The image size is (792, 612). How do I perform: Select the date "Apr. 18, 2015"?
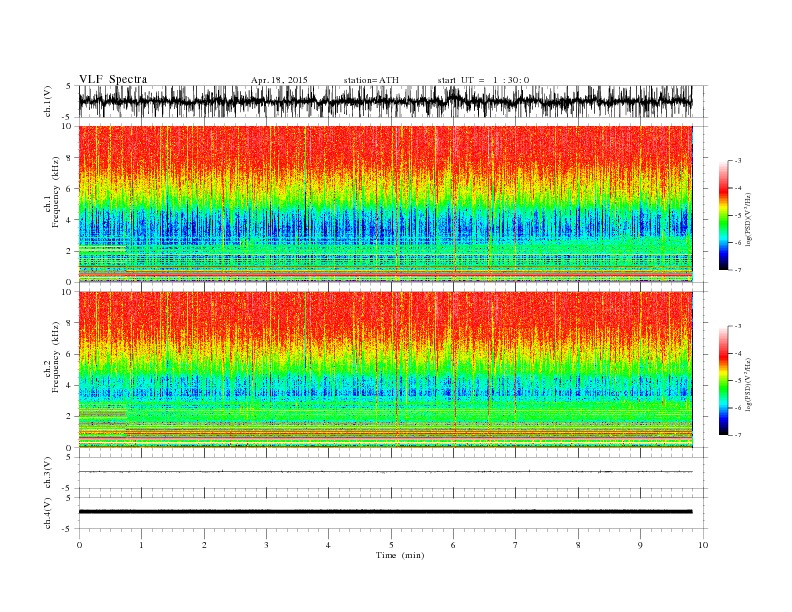click(x=279, y=80)
